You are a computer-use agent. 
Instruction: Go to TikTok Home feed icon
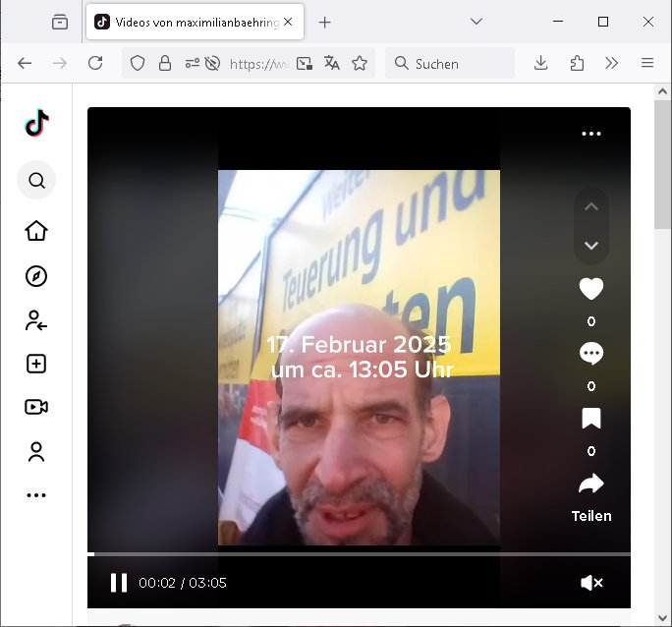(36, 231)
